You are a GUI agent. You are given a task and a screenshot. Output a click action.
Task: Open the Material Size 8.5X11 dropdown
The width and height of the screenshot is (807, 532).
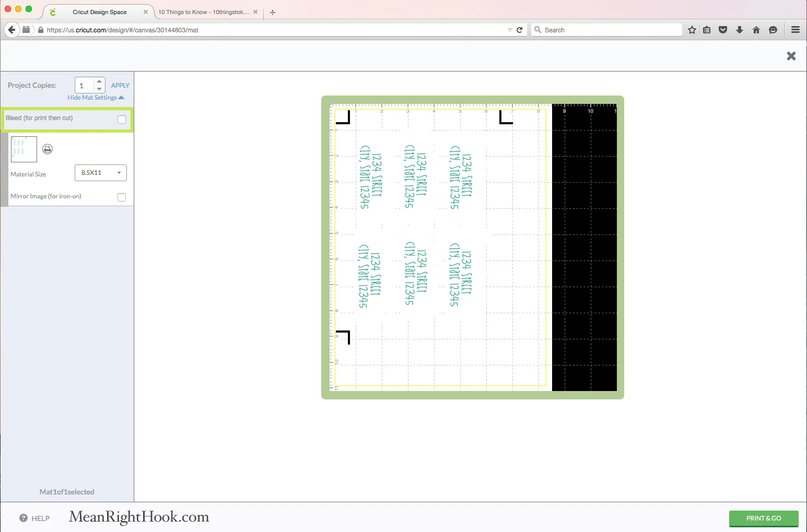click(101, 173)
